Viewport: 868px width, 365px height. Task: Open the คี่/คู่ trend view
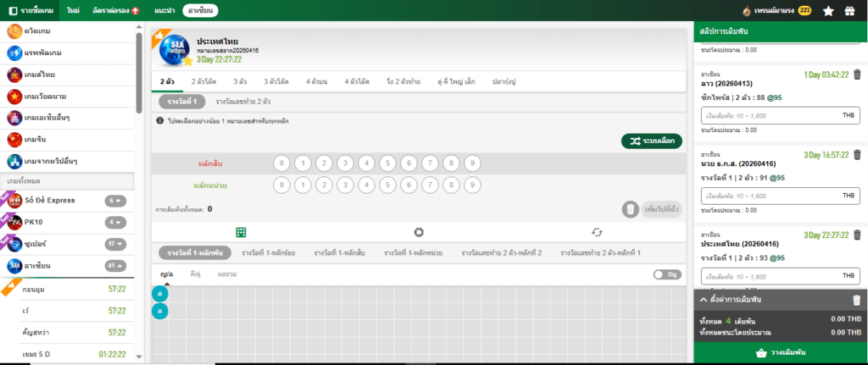coord(196,274)
